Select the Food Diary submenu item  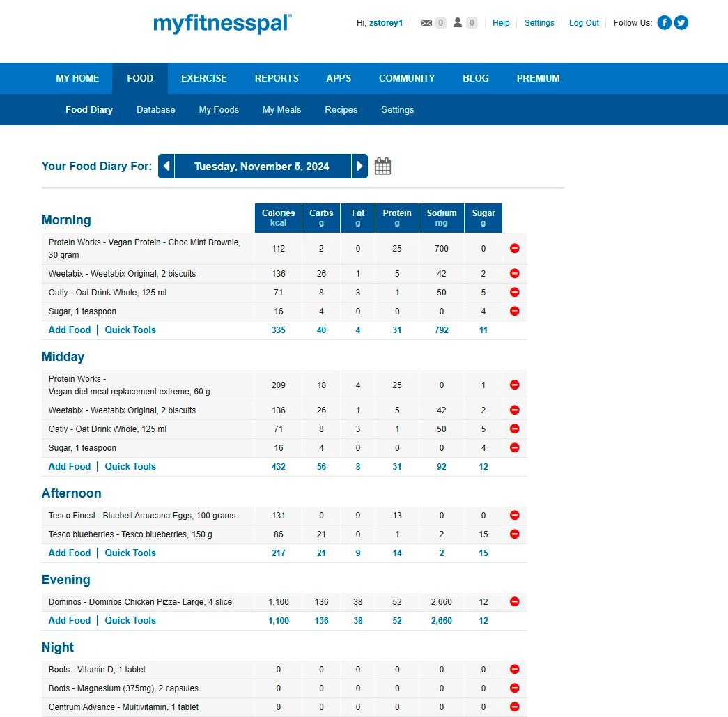(89, 109)
